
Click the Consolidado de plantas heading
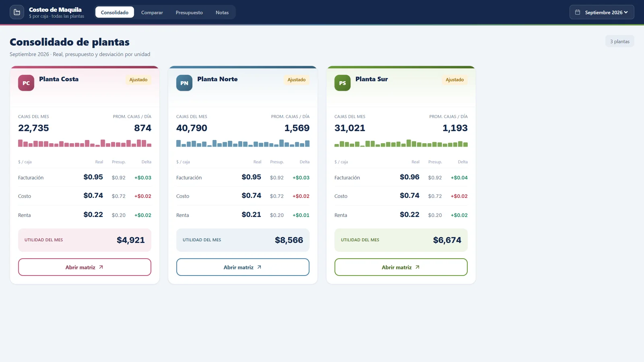(70, 42)
